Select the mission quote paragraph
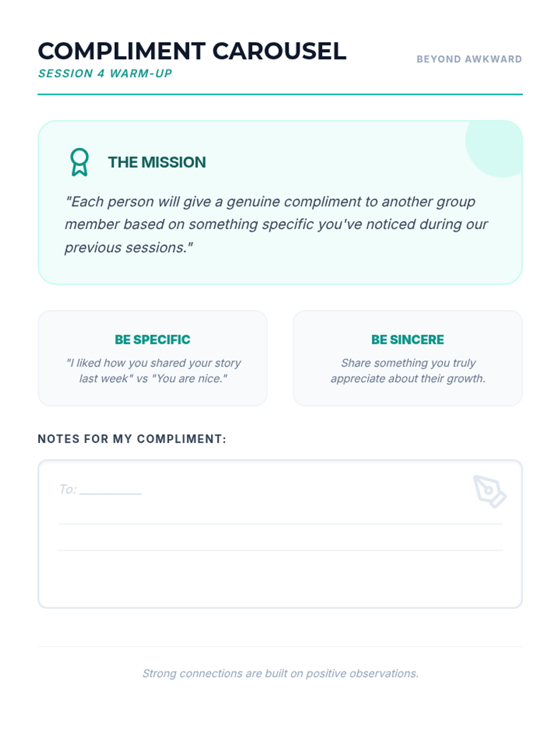This screenshot has width=560, height=747. (276, 225)
